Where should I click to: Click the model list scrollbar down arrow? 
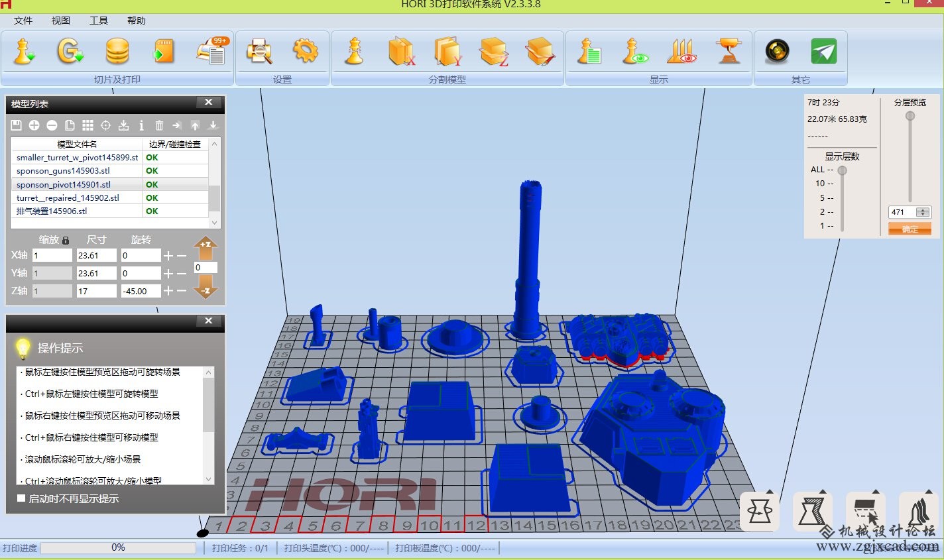point(214,223)
